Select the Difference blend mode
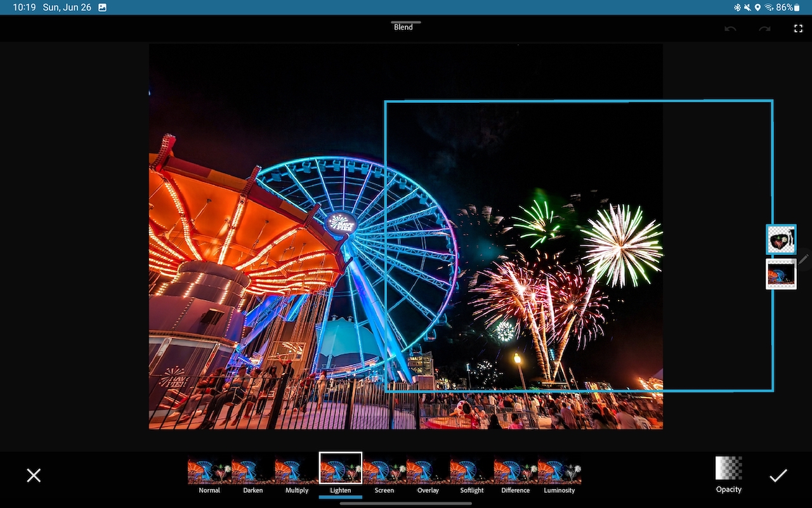This screenshot has width=812, height=508. (x=516, y=472)
